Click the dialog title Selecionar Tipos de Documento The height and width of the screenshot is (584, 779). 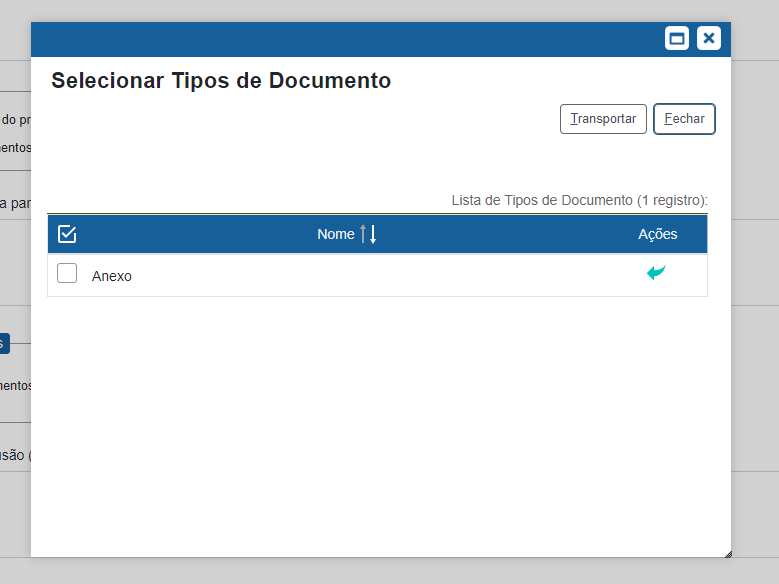pos(221,81)
